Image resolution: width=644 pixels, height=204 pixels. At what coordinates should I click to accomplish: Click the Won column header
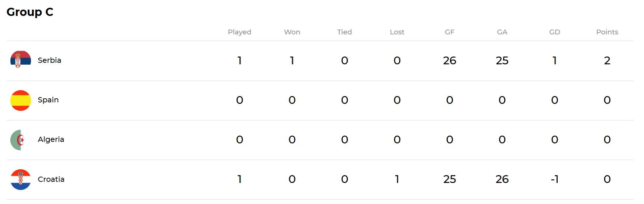[x=292, y=32]
